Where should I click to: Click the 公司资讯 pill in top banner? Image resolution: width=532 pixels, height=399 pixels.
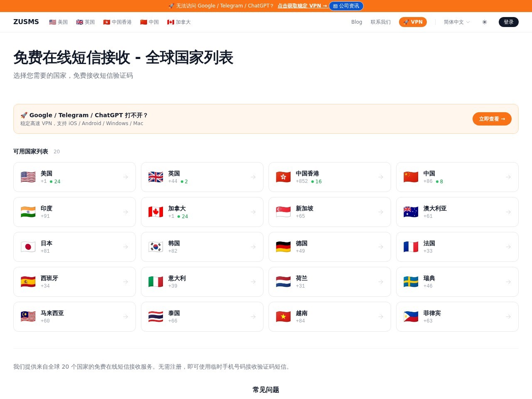point(346,6)
